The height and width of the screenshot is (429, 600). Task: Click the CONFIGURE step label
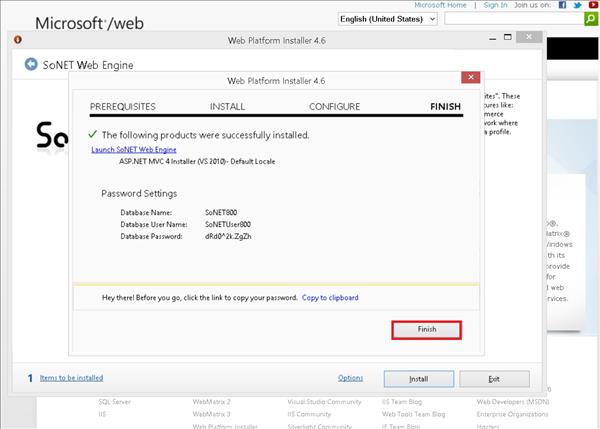click(334, 107)
